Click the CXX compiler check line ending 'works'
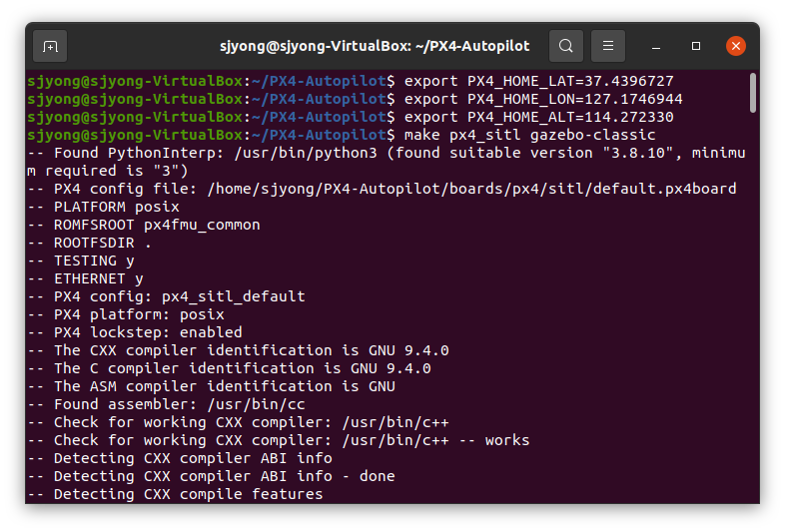Viewport: 785px width, 532px height. point(279,440)
